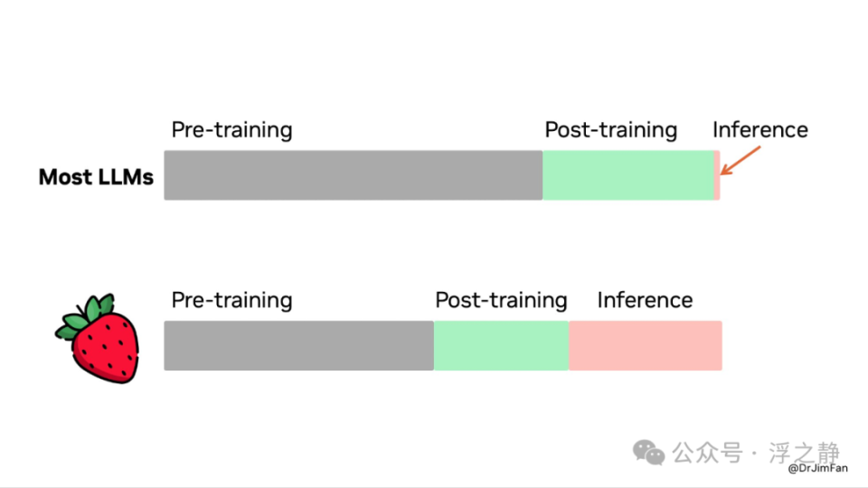
Task: Click the top row "Pre-training" label
Action: click(x=232, y=130)
